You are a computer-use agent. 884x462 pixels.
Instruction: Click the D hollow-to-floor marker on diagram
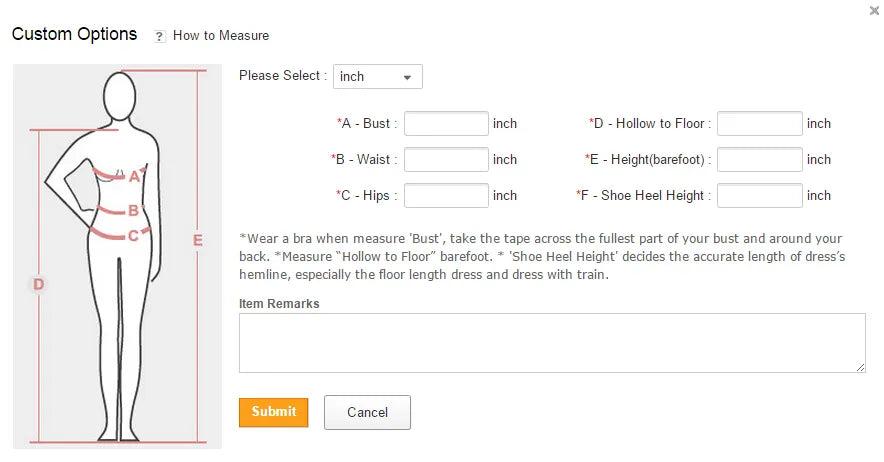38,285
